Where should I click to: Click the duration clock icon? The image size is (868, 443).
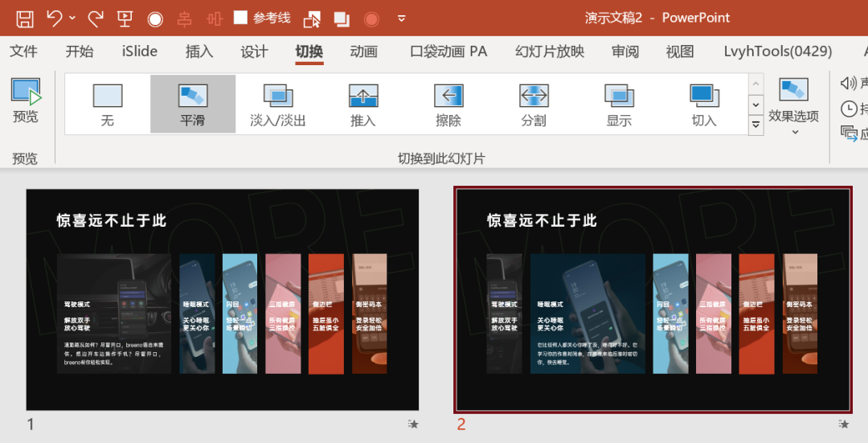849,109
